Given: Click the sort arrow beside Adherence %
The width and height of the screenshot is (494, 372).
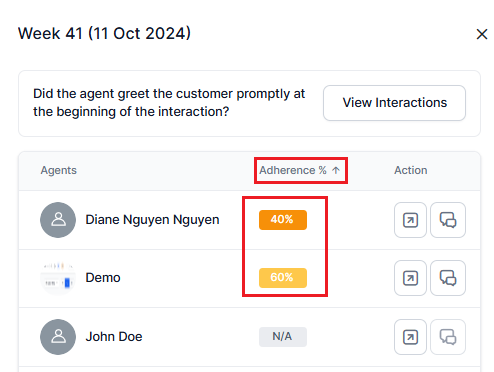Looking at the screenshot, I should (336, 170).
